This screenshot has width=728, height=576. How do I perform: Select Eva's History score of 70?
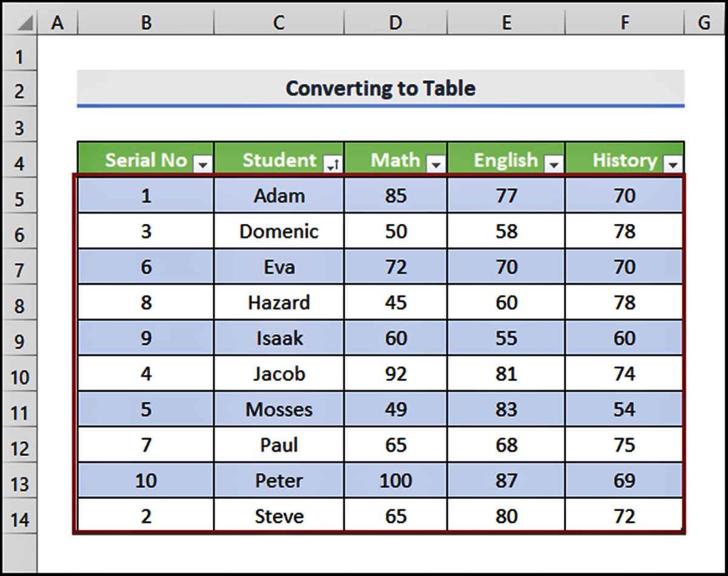624,266
